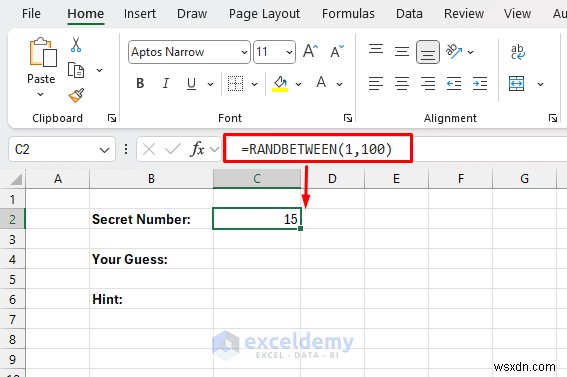Open Alignment settings dialog launcher
The image size is (567, 377).
click(x=553, y=118)
